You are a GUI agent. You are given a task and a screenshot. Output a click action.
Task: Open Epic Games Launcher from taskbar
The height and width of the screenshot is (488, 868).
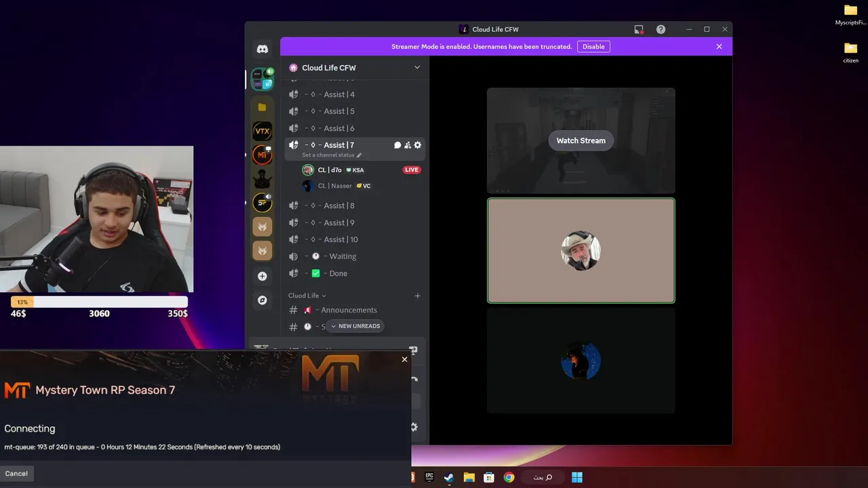(x=429, y=477)
